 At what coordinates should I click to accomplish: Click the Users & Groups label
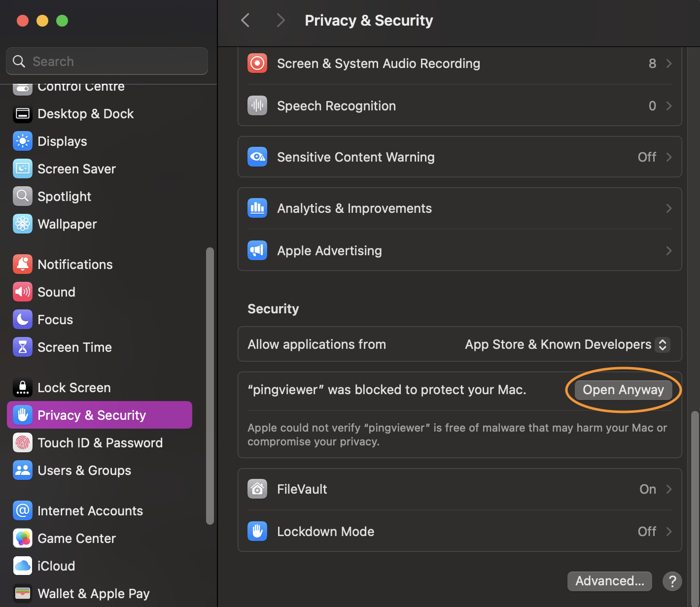(x=84, y=471)
